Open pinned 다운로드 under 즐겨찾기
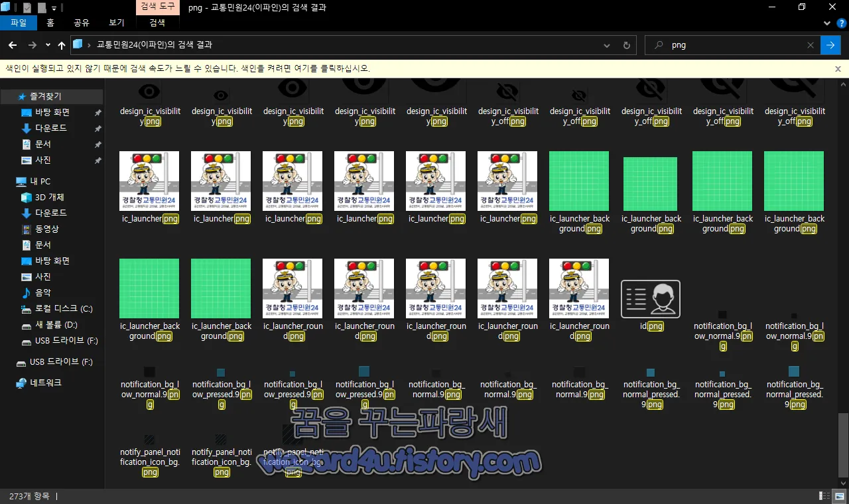 [51, 128]
